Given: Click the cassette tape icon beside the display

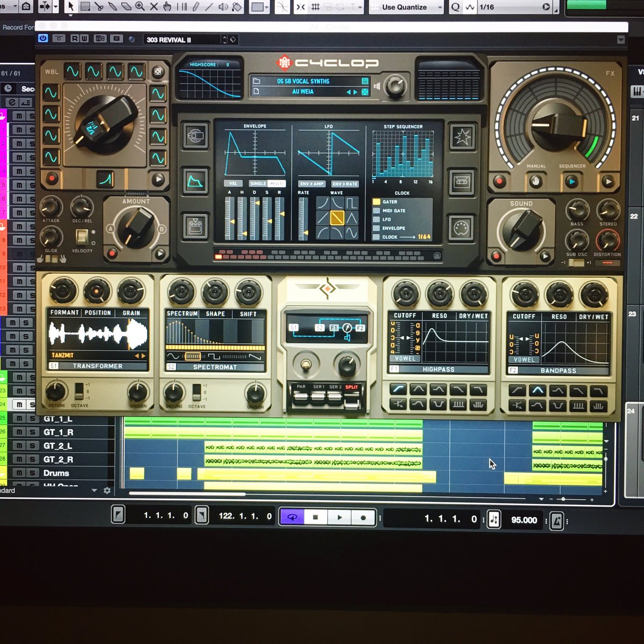Looking at the screenshot, I should click(462, 182).
